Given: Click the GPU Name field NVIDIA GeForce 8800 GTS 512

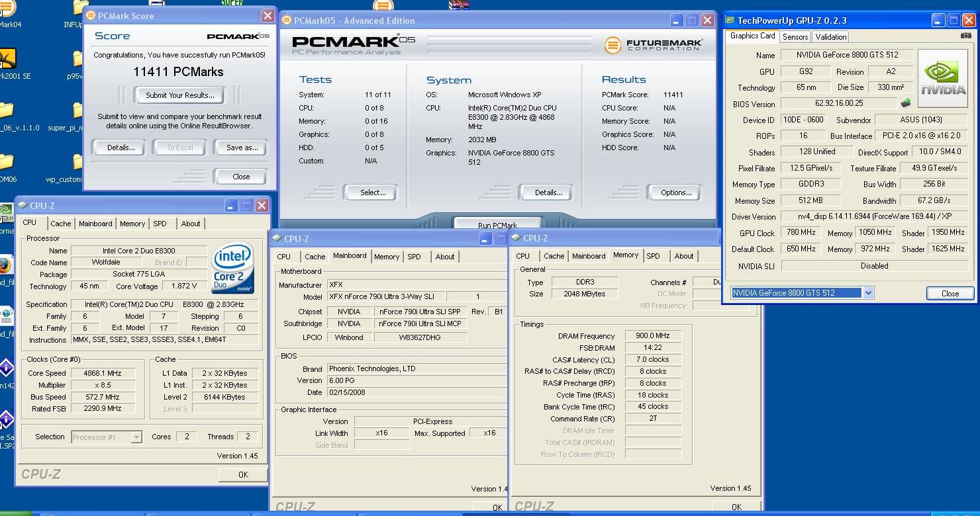Looking at the screenshot, I should click(x=847, y=55).
